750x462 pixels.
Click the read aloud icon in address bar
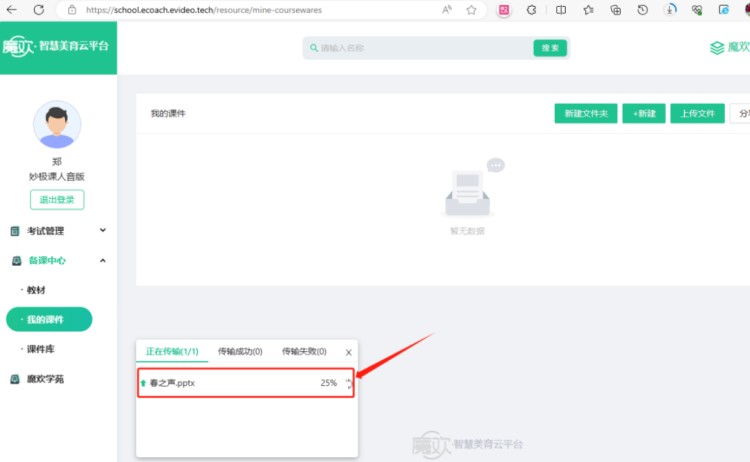447,10
